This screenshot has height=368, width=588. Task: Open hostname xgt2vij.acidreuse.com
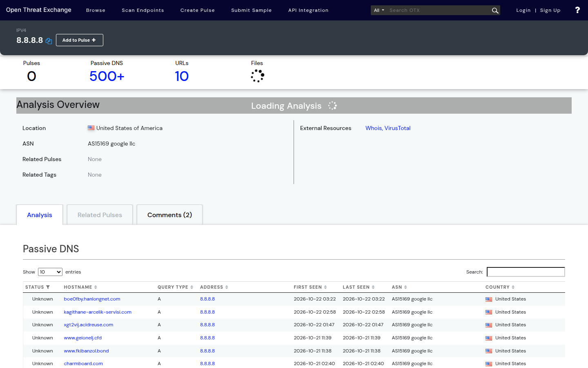point(89,325)
